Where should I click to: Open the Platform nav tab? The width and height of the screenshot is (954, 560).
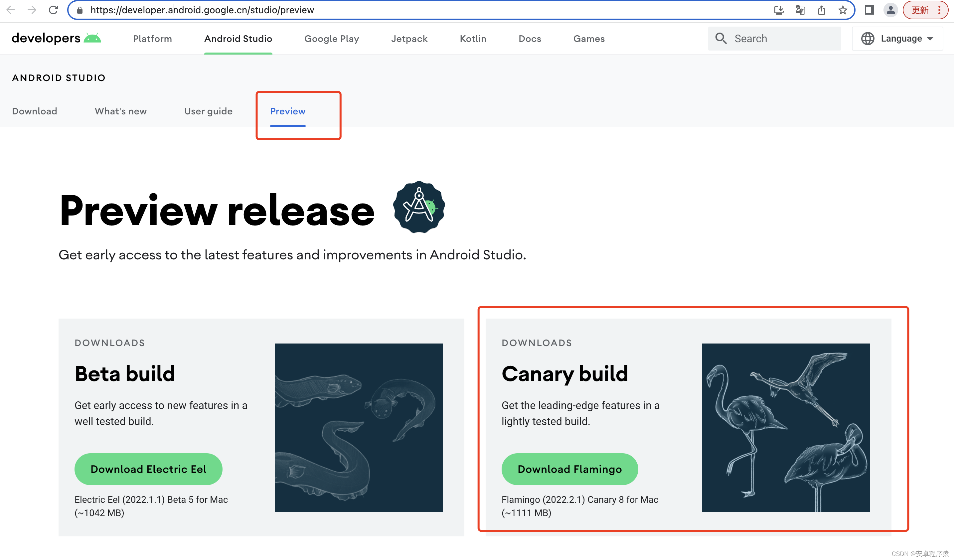coord(153,39)
